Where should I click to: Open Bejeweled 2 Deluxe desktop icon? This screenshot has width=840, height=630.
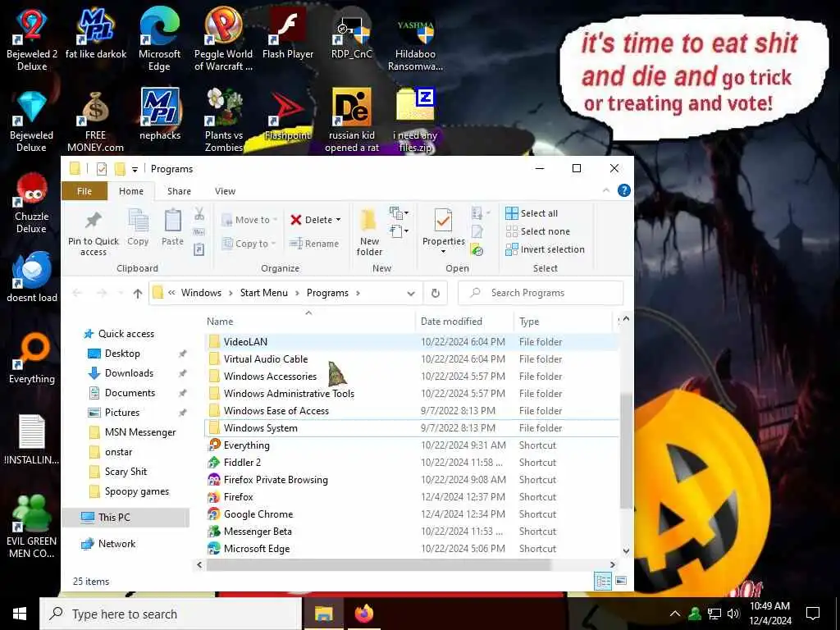point(32,39)
